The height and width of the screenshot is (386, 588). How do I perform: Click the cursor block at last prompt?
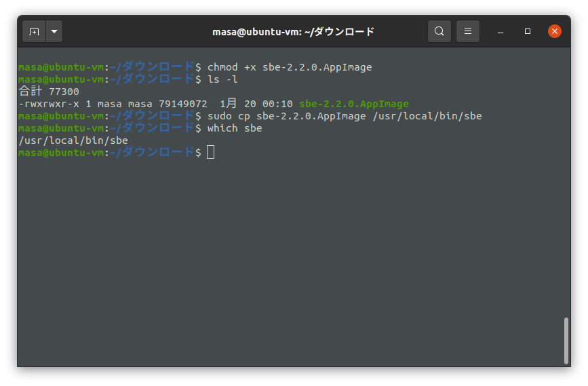[x=211, y=153]
